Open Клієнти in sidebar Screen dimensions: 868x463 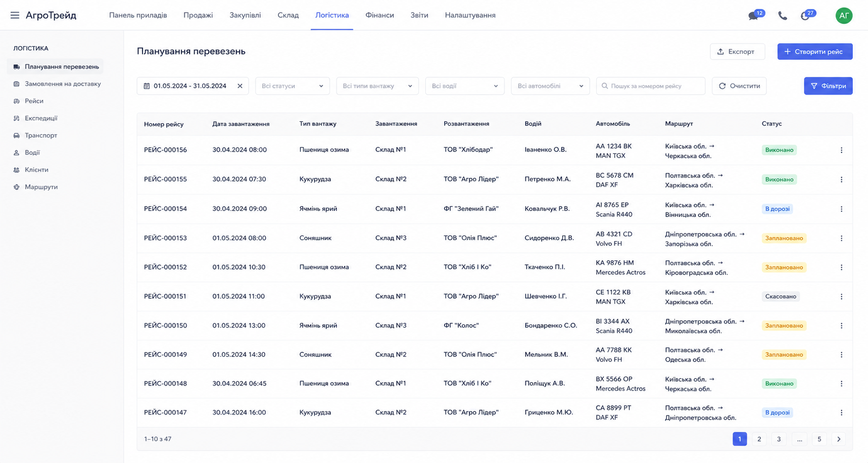coord(31,170)
